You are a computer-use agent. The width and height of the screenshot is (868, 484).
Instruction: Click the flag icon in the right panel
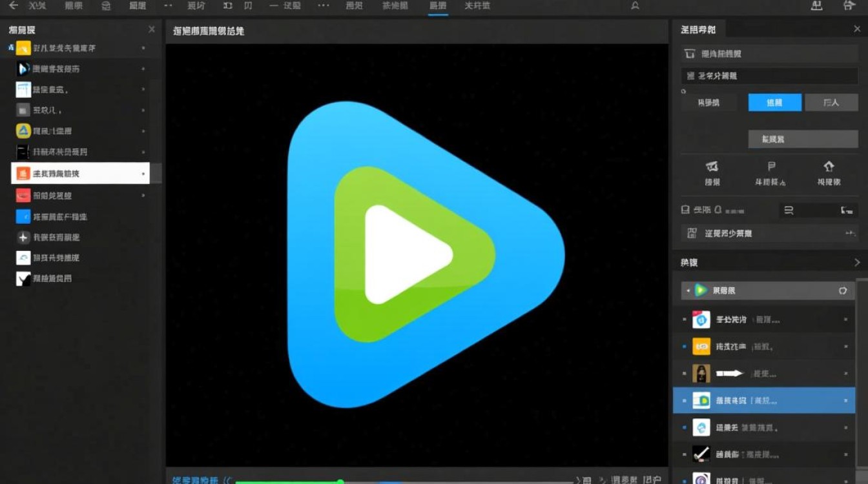(770, 166)
